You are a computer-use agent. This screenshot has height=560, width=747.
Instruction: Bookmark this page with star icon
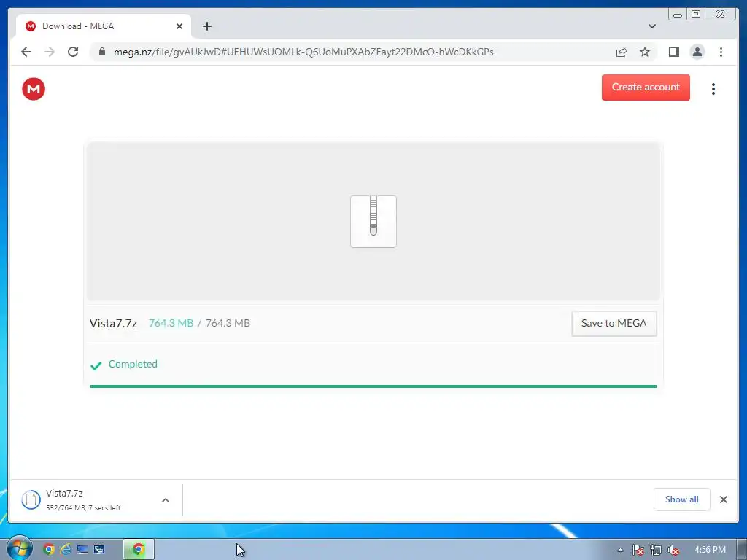tap(645, 52)
